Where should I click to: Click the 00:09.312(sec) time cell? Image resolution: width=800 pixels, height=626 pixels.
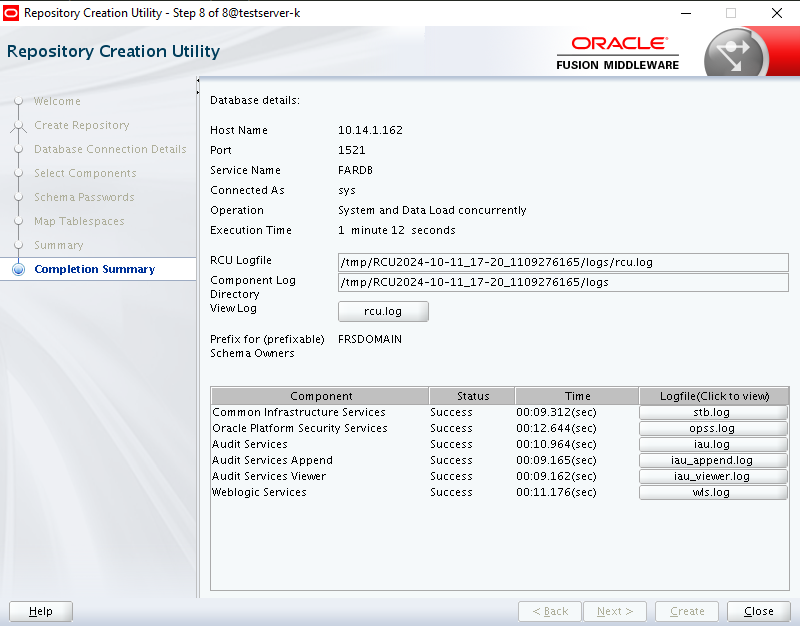coord(556,412)
